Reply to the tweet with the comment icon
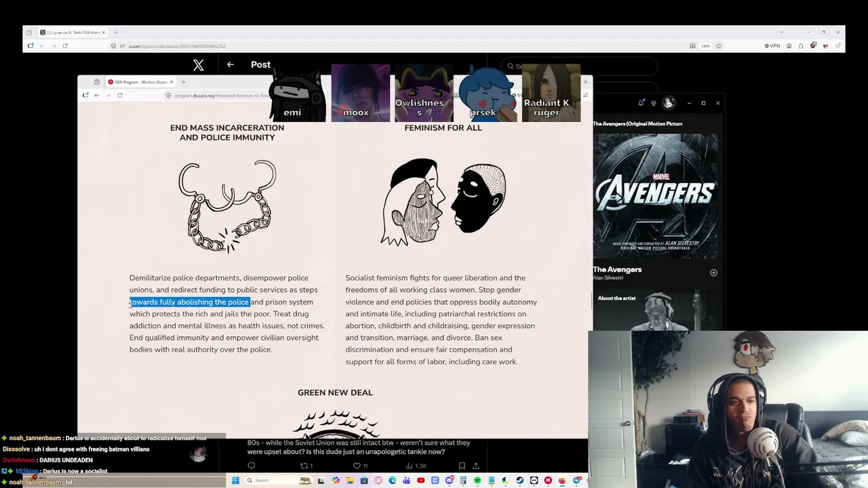 pyautogui.click(x=252, y=466)
